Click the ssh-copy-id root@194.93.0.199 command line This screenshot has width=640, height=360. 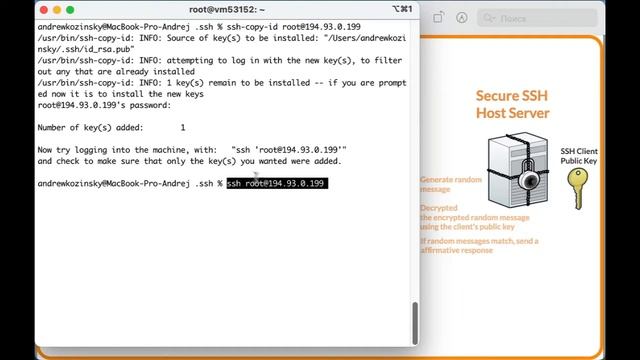pos(199,27)
